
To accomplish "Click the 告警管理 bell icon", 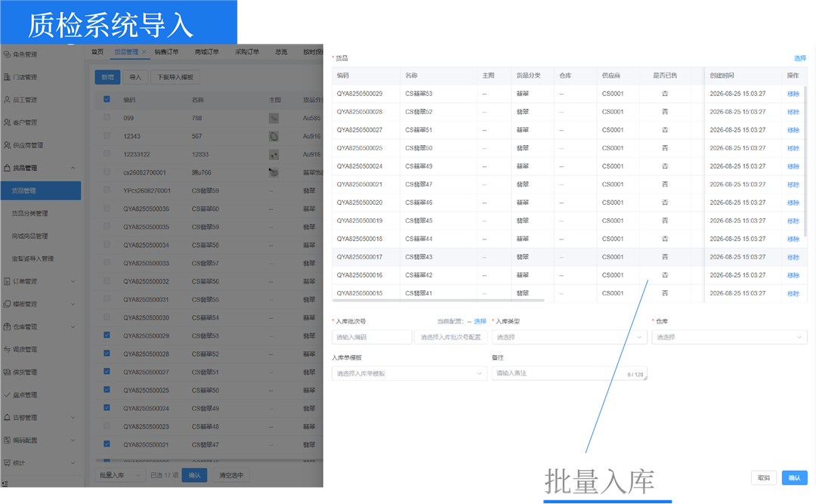I will click(7, 418).
